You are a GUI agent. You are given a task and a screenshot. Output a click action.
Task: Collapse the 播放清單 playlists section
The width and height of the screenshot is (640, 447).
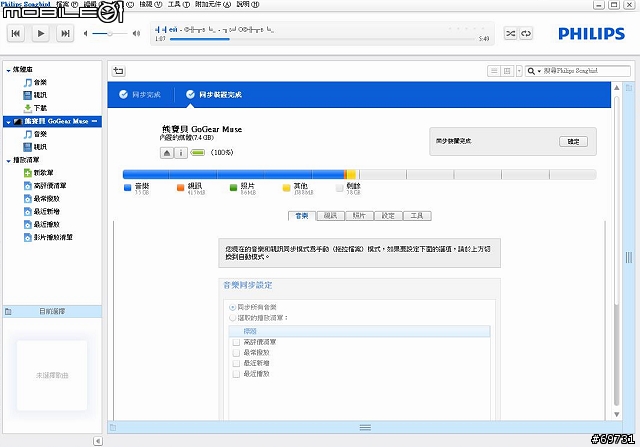click(8, 161)
